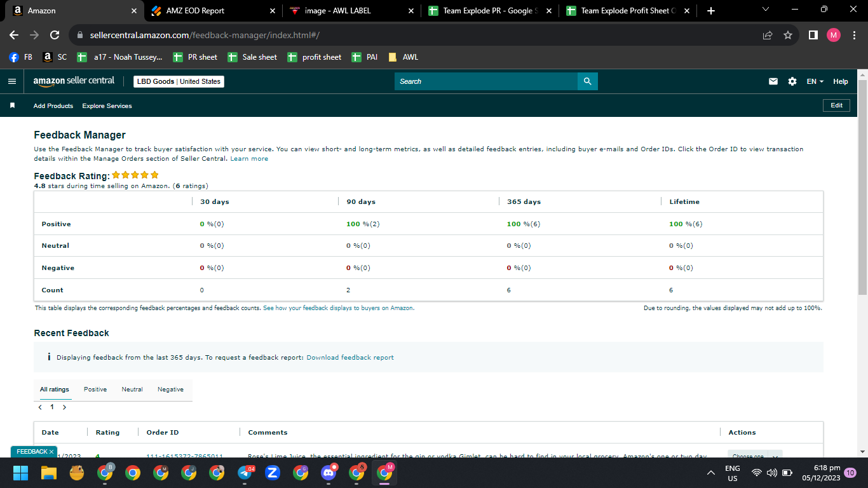
Task: Click the bookmark flag beside Add Products
Action: pos(12,105)
